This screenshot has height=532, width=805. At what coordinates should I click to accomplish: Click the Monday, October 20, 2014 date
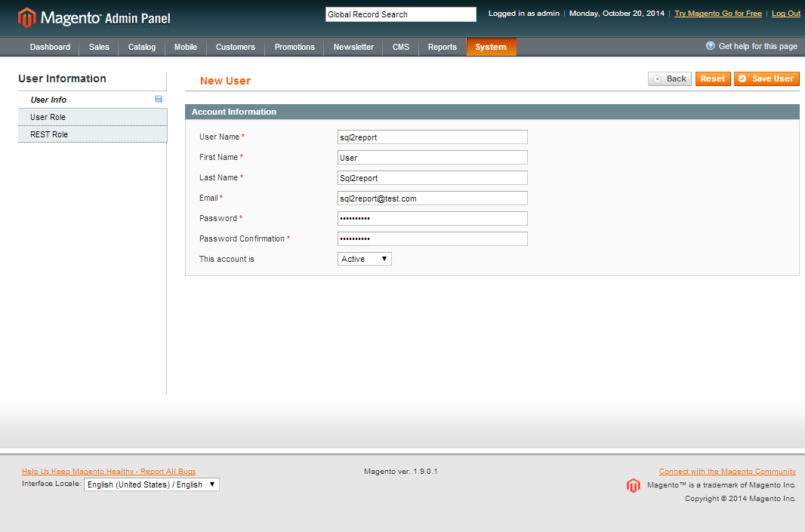616,14
